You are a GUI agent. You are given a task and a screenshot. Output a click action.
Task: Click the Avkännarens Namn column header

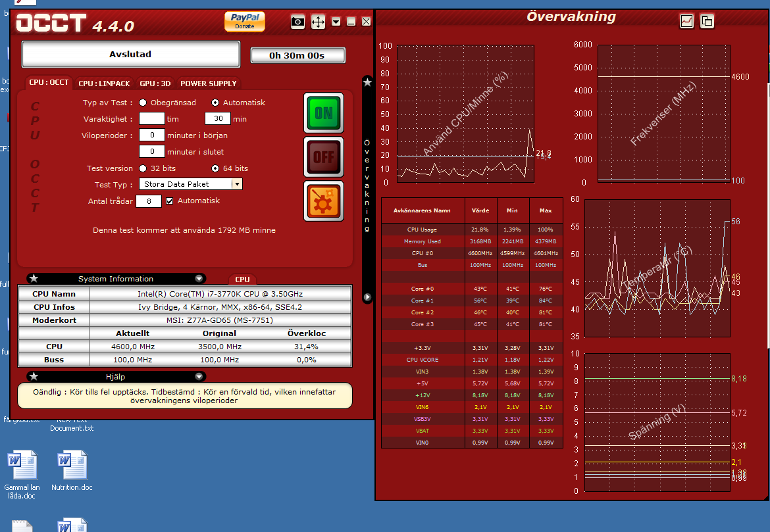423,210
